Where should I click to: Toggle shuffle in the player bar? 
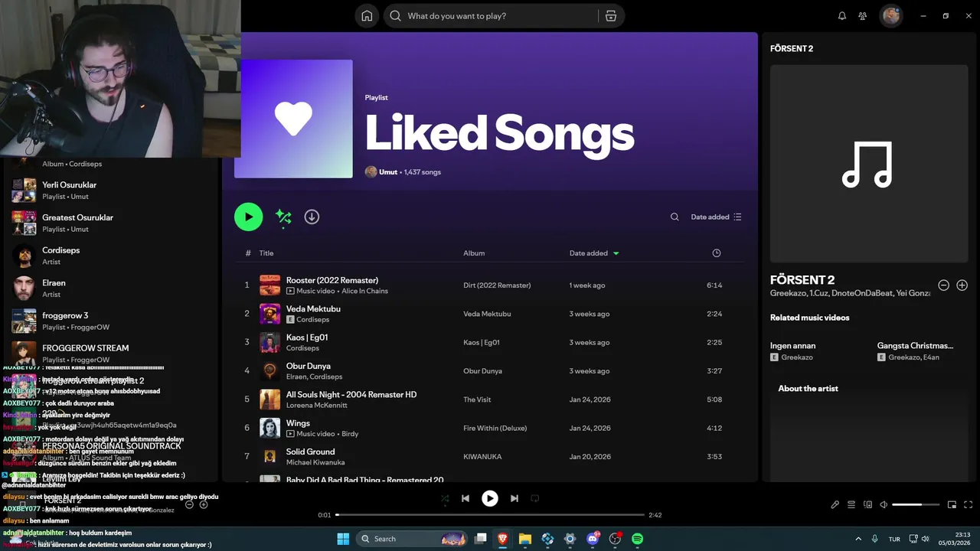(x=445, y=498)
